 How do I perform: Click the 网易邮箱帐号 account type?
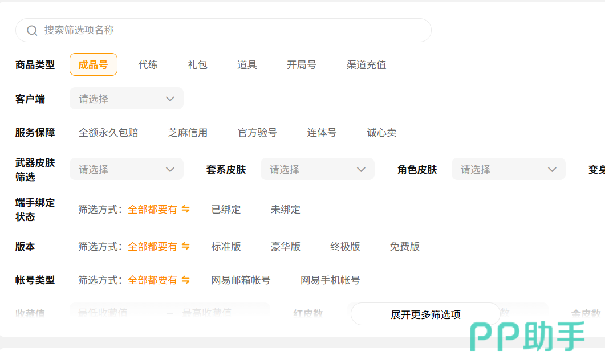[241, 280]
